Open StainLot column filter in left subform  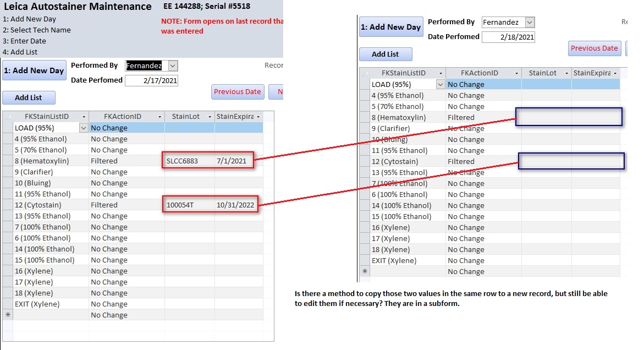[210, 117]
